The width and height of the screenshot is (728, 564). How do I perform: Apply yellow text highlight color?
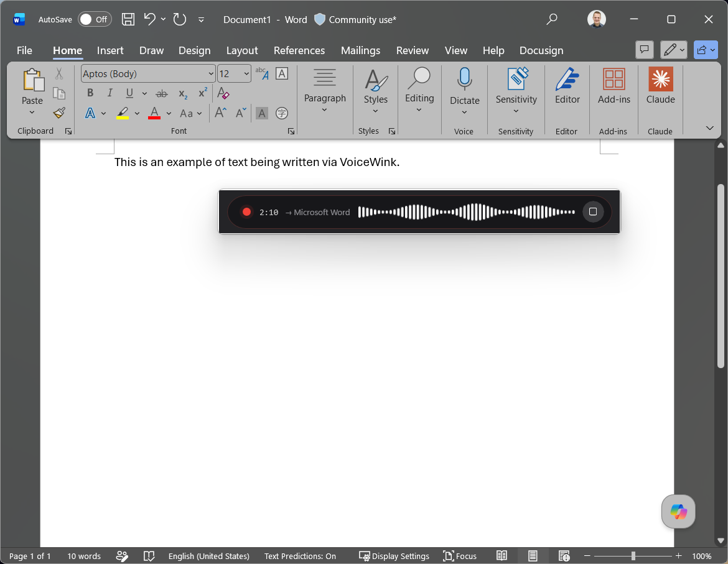point(123,113)
